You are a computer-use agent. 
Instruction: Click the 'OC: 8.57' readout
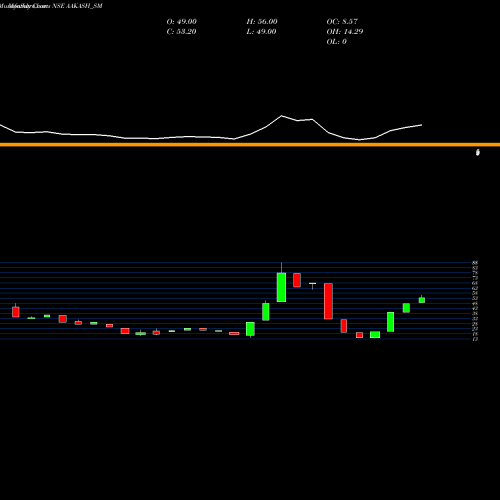tap(342, 22)
